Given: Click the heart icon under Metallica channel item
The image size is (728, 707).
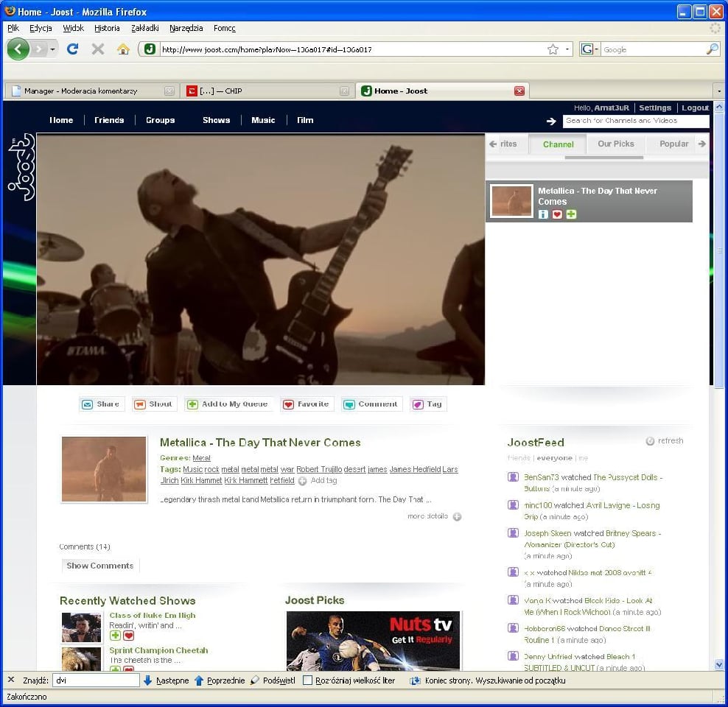Looking at the screenshot, I should point(558,214).
